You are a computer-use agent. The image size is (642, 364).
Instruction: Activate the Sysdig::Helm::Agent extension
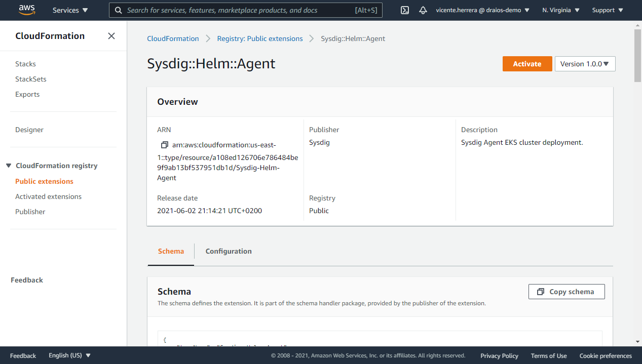pyautogui.click(x=527, y=63)
